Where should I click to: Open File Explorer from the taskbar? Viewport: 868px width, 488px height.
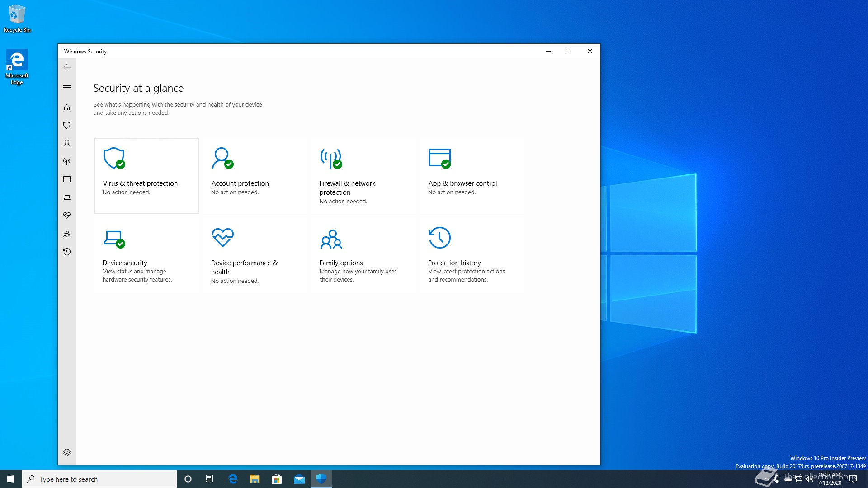(x=255, y=479)
